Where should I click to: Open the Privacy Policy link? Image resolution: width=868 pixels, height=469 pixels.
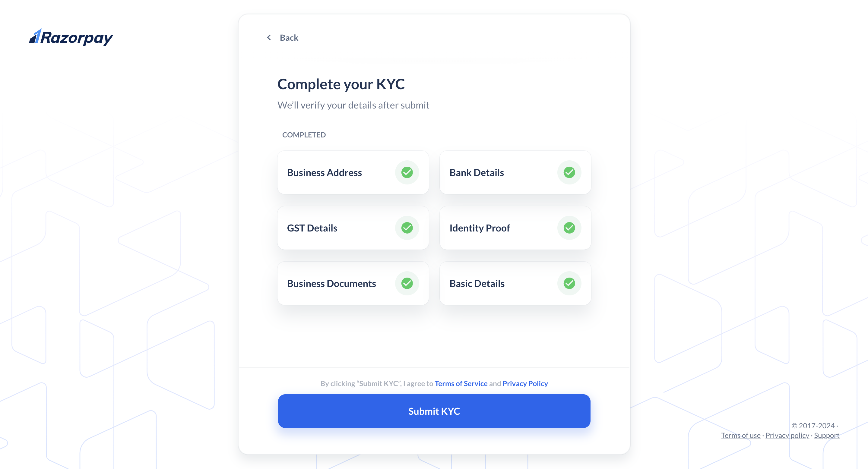[x=524, y=383]
